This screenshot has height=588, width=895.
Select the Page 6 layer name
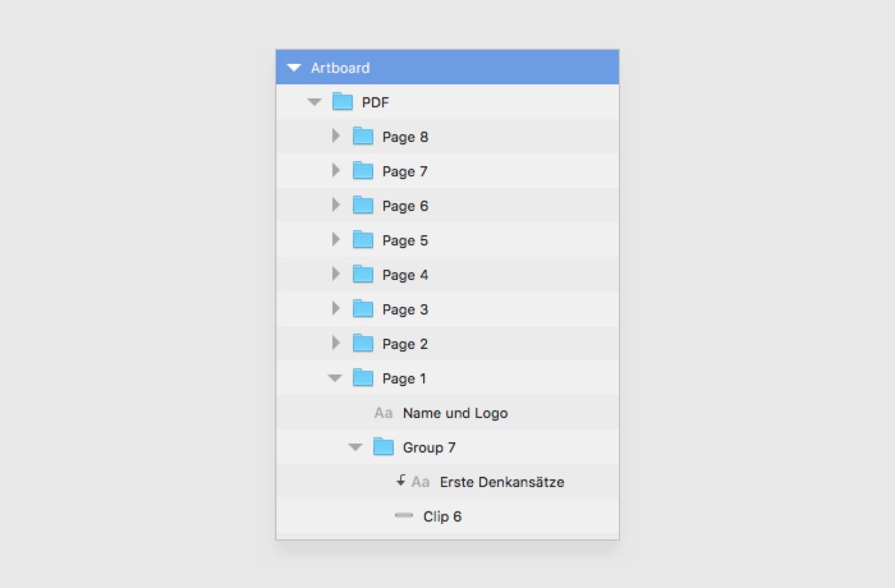(x=405, y=206)
